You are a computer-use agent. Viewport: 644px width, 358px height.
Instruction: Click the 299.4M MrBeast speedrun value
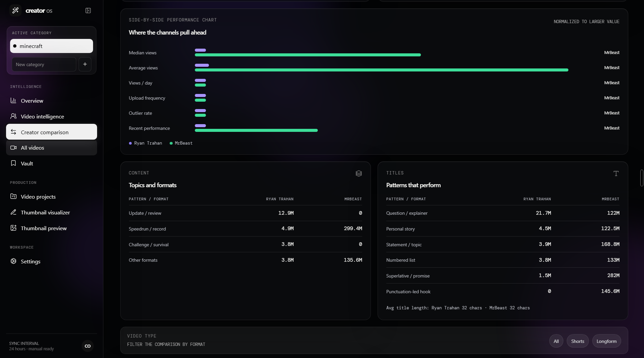(x=353, y=228)
